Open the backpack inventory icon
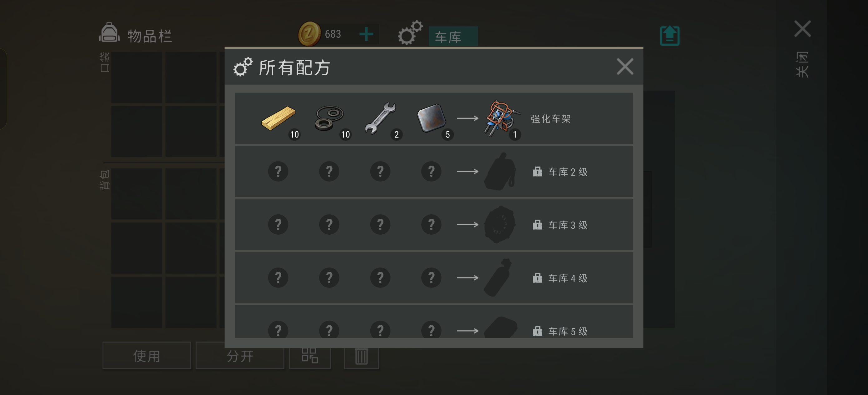The width and height of the screenshot is (868, 395). (109, 32)
